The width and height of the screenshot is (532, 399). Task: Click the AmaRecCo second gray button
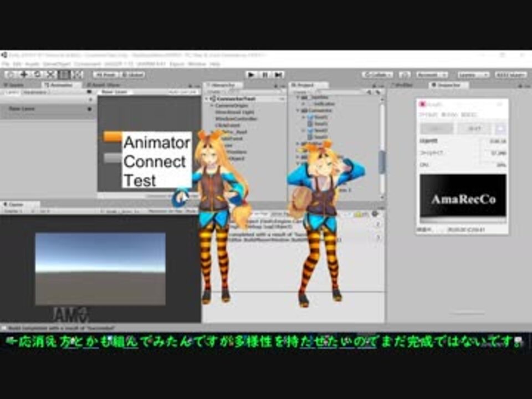pyautogui.click(x=474, y=128)
